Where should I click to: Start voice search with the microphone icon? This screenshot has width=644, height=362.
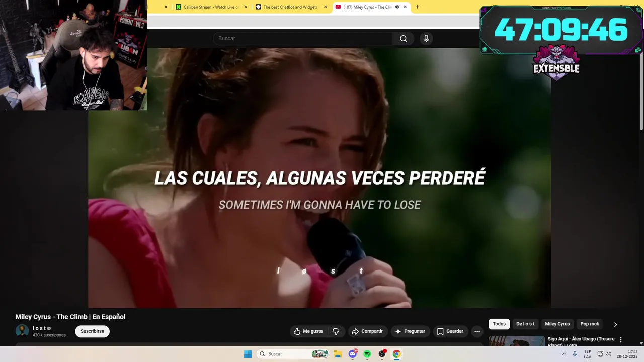pos(426,39)
